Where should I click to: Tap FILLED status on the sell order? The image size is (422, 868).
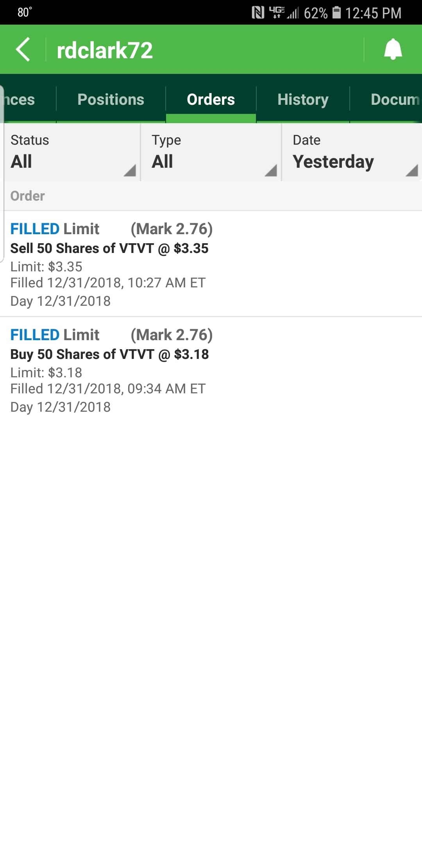pyautogui.click(x=34, y=229)
